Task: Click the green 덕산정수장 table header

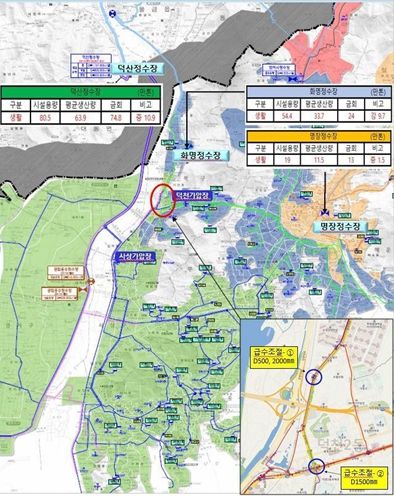Action: tap(81, 91)
